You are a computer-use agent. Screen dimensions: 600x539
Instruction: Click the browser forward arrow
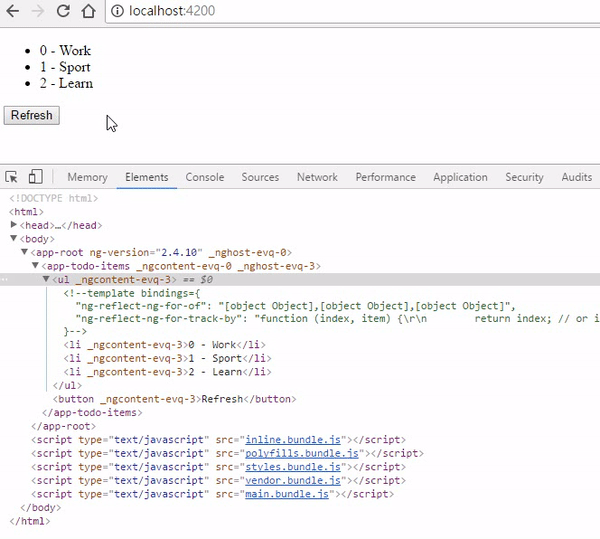point(38,11)
